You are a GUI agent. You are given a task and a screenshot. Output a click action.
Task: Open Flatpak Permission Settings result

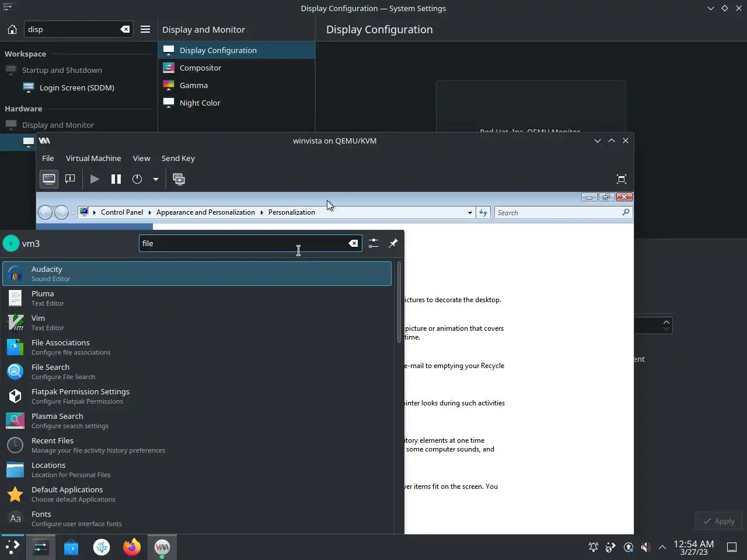[197, 396]
